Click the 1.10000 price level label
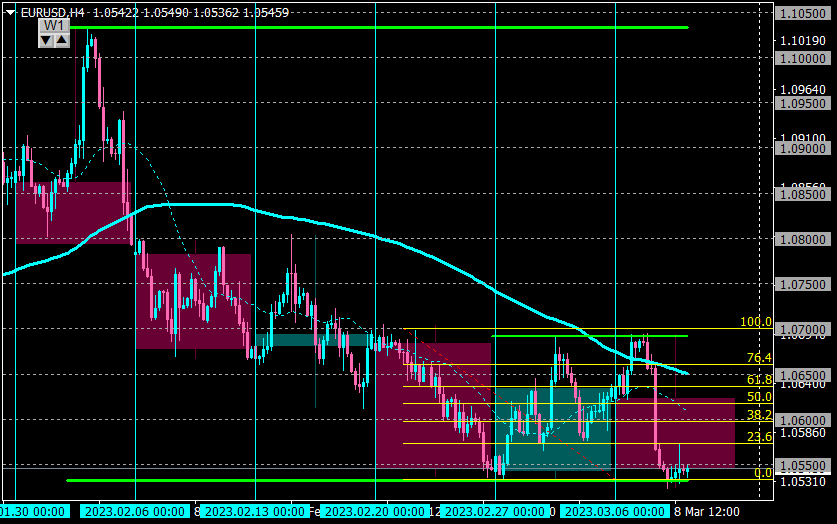This screenshot has width=837, height=524. pyautogui.click(x=803, y=58)
